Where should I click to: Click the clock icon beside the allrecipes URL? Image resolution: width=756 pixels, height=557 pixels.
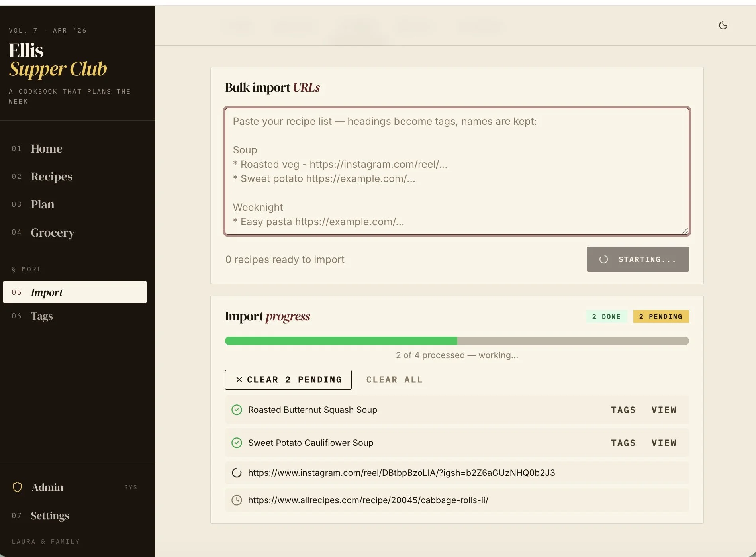(237, 500)
